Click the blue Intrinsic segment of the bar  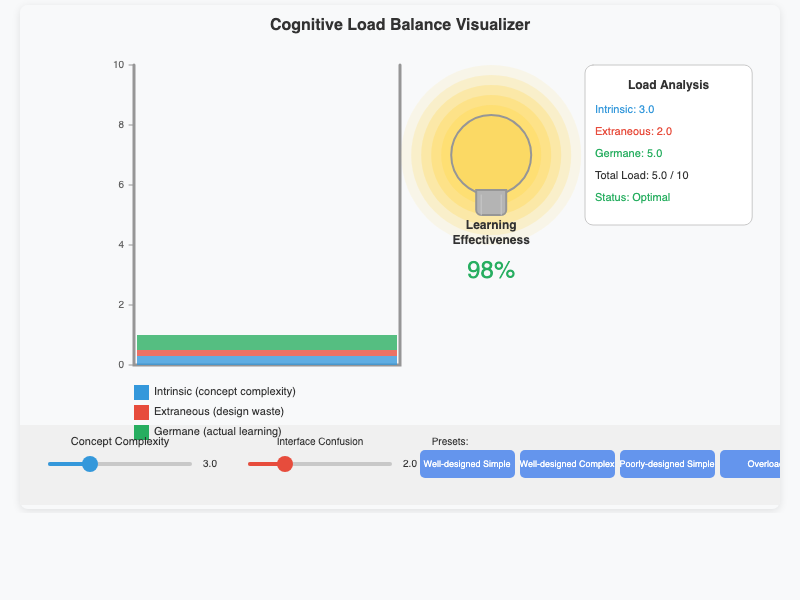pyautogui.click(x=268, y=362)
